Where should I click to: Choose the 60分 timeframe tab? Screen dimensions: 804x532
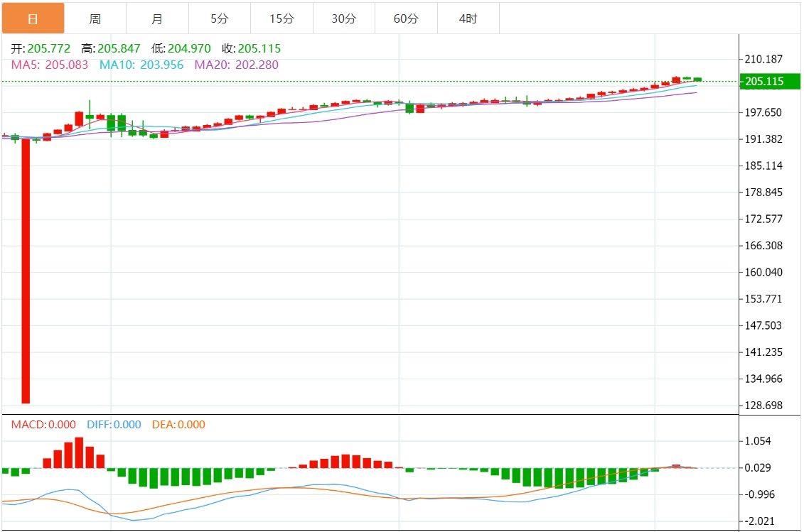pos(406,18)
